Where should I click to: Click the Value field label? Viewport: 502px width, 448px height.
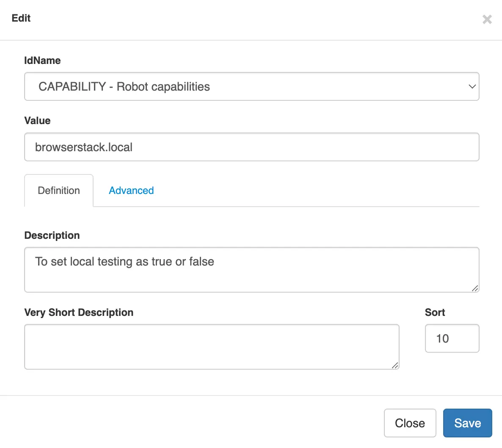(x=37, y=121)
